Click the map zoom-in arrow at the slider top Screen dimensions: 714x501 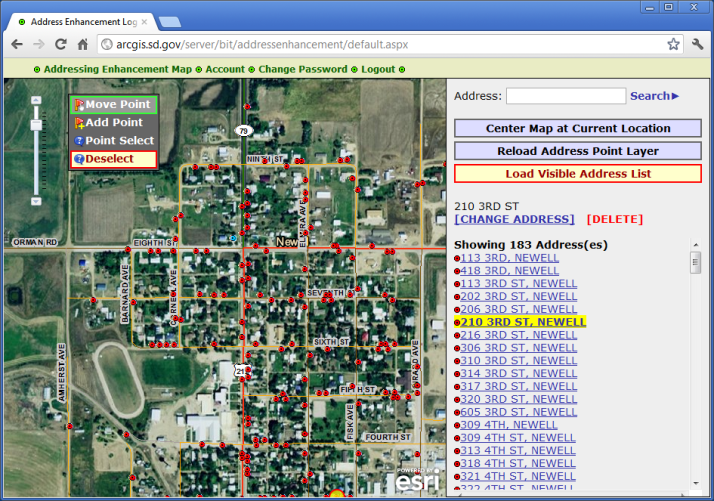click(36, 100)
